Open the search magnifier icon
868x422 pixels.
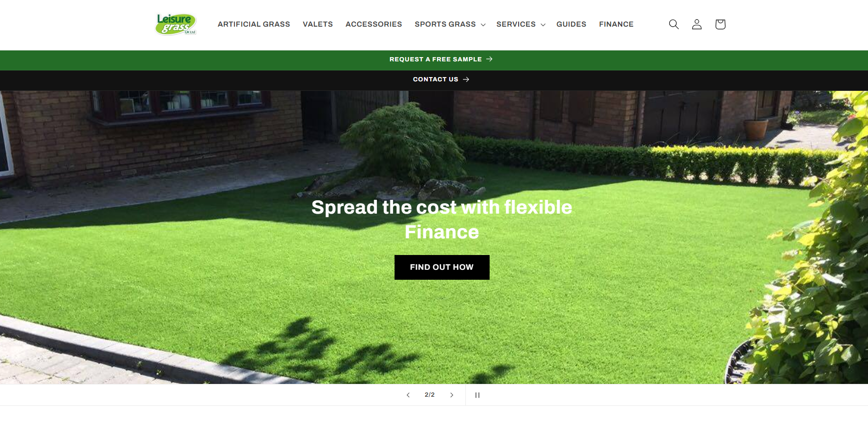tap(674, 24)
